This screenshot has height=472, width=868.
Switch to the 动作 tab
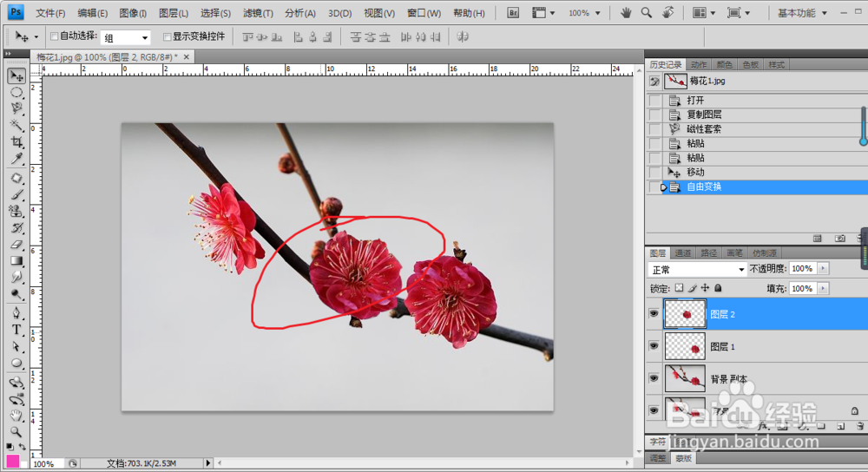click(x=699, y=65)
